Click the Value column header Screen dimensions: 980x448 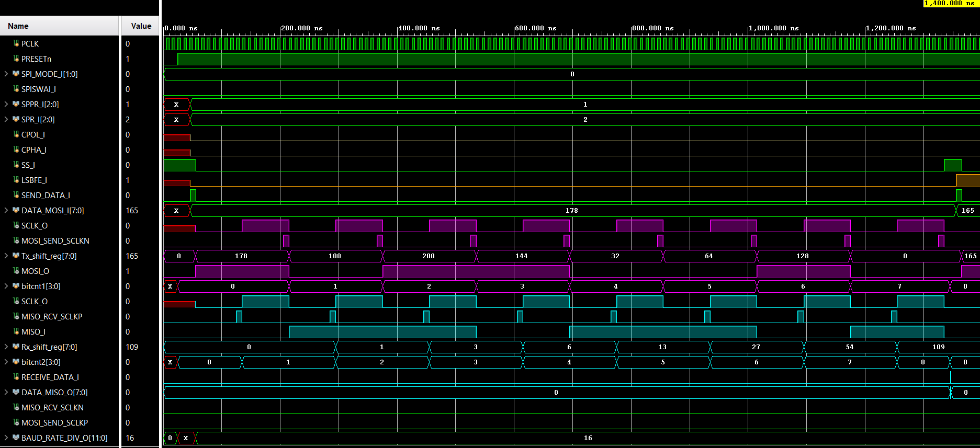pos(141,26)
